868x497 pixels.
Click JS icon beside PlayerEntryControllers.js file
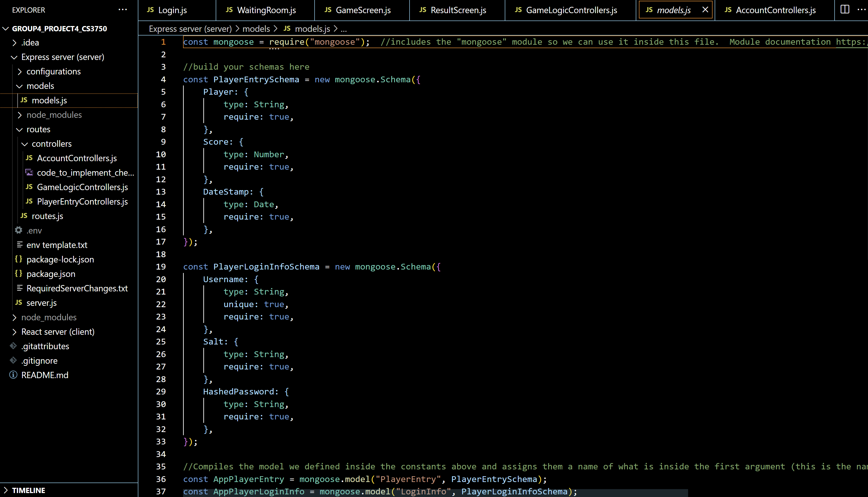click(29, 201)
